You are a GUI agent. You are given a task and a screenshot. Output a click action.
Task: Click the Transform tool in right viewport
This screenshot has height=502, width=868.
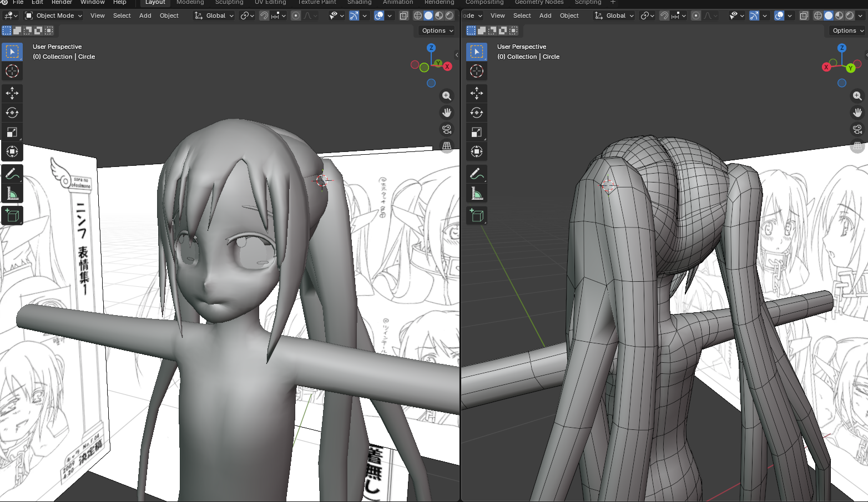pyautogui.click(x=476, y=151)
